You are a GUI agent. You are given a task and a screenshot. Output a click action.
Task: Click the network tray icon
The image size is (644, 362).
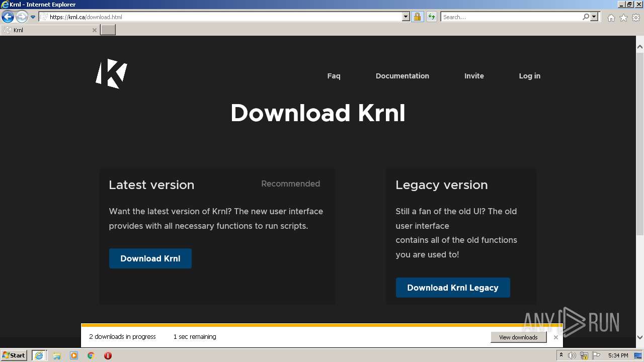584,355
